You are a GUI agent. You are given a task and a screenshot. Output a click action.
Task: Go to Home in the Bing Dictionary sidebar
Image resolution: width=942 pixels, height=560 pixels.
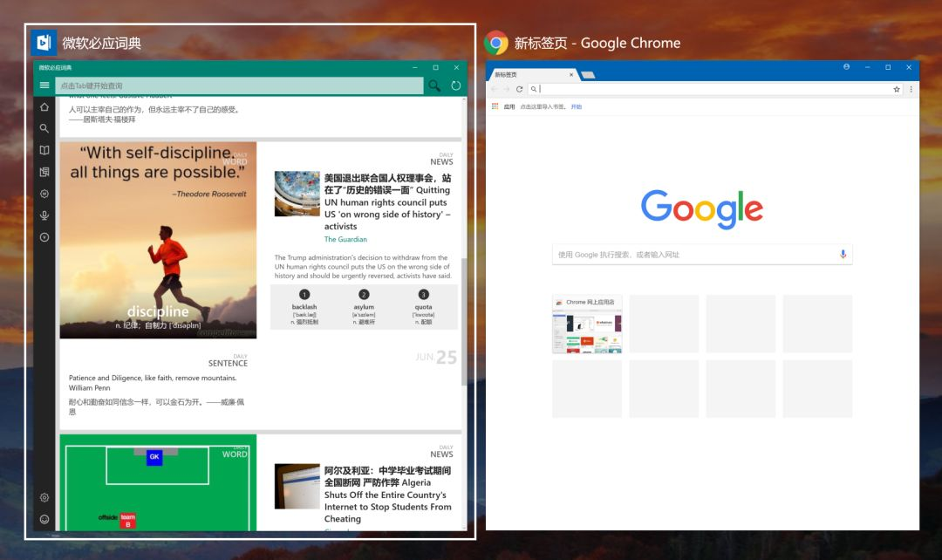pos(44,107)
